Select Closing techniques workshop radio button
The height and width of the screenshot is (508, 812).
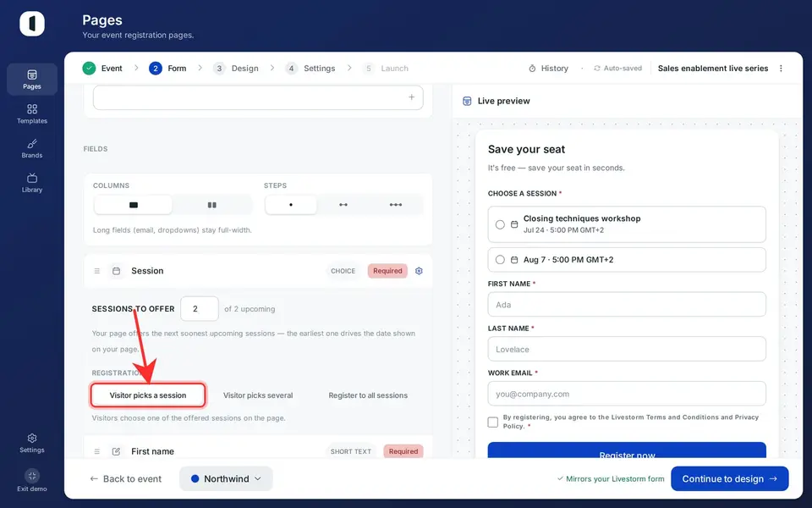[x=500, y=224]
